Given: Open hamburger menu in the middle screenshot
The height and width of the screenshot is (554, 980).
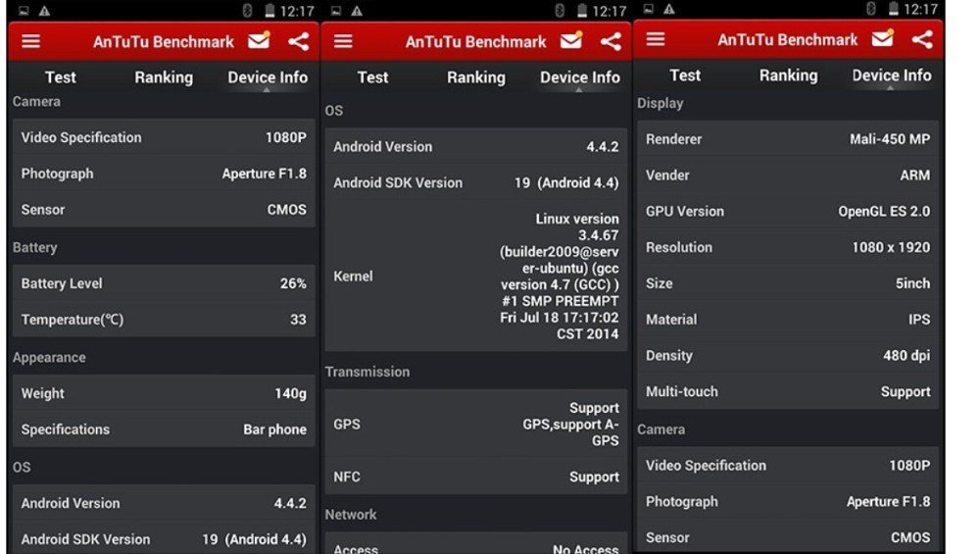Looking at the screenshot, I should coord(343,41).
